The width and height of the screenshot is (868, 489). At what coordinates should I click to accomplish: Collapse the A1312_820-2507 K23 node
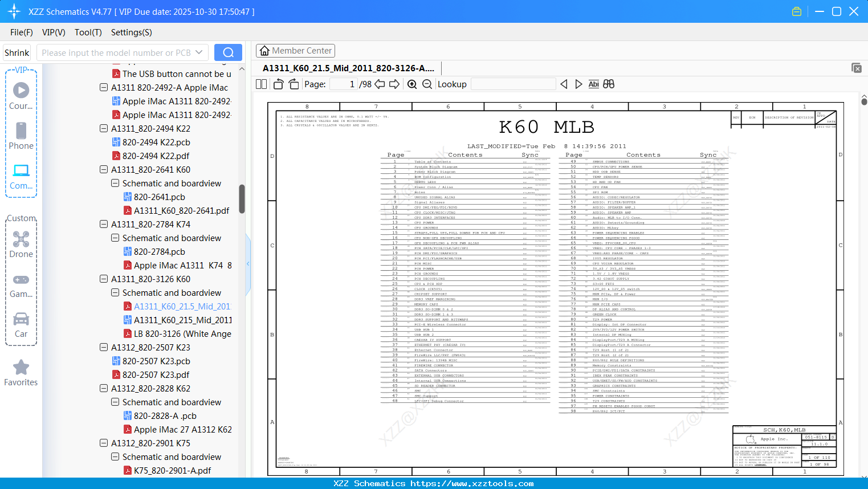[x=104, y=347]
